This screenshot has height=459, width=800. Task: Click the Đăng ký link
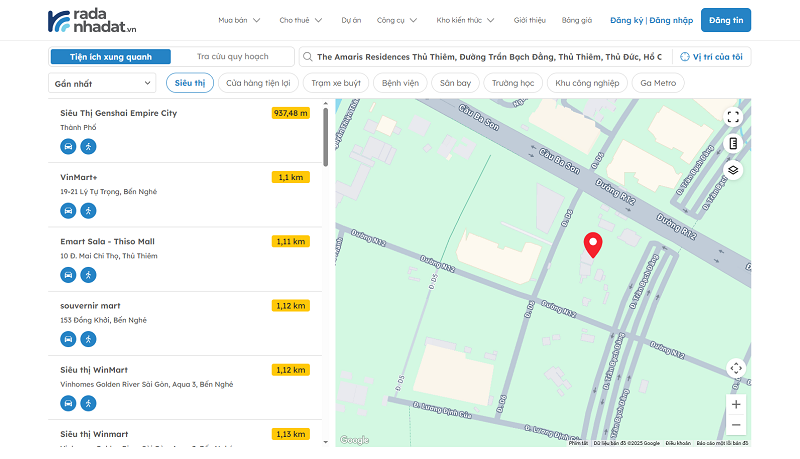tap(627, 20)
